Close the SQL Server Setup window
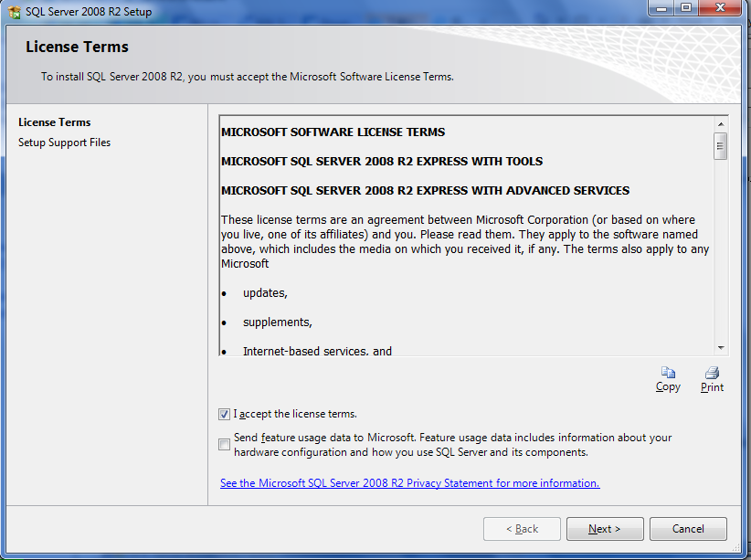Viewport: 751px width, 560px height. click(x=720, y=8)
